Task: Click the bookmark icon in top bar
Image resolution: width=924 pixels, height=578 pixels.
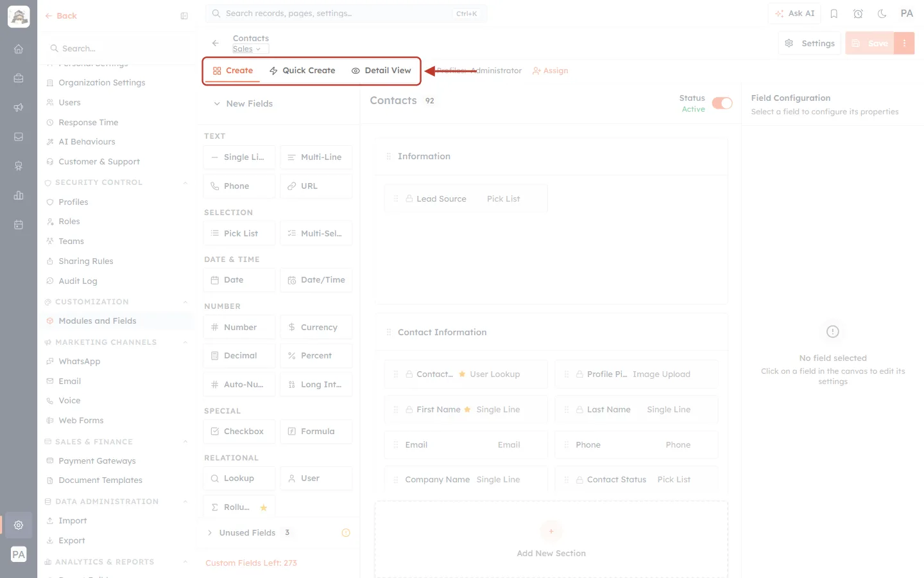Action: click(x=834, y=13)
